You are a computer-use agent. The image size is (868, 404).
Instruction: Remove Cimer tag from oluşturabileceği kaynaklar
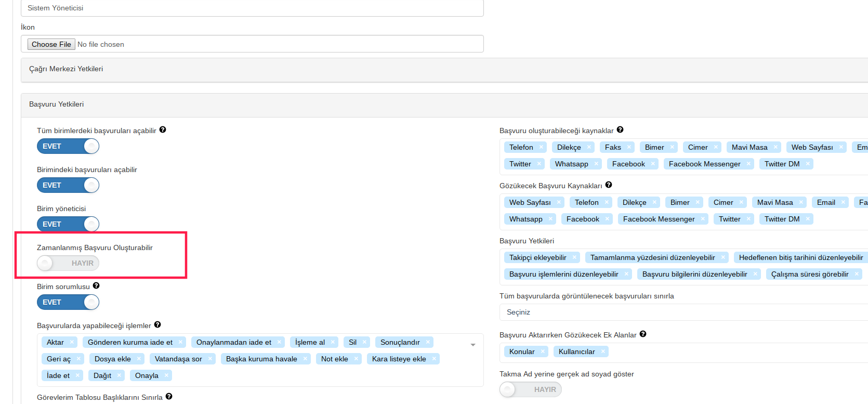click(716, 147)
